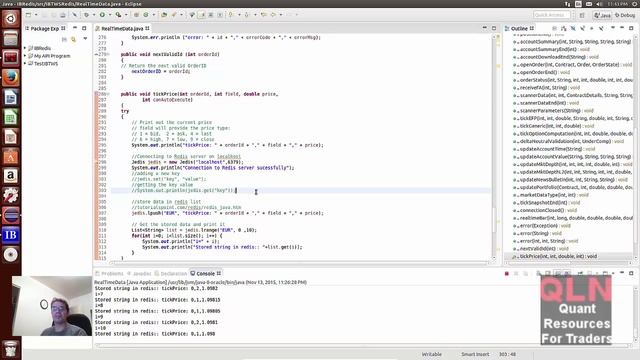Toggle Sort in the Outline toolbar
Screen dimensions: 640x360
click(564, 28)
